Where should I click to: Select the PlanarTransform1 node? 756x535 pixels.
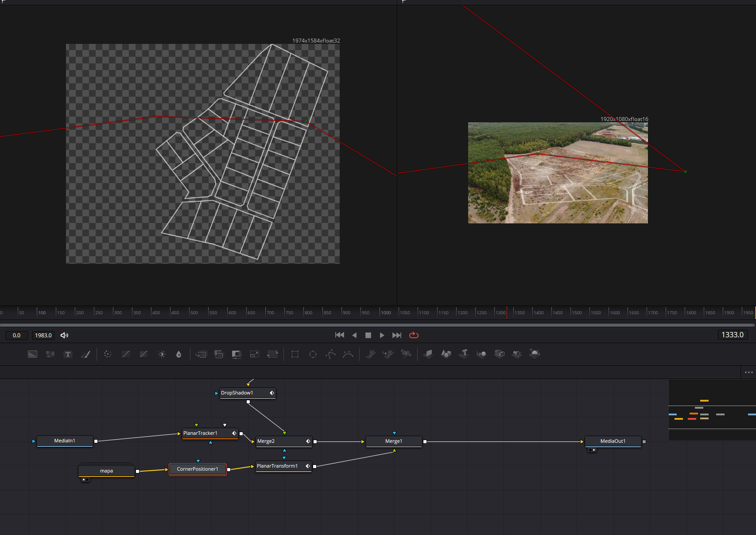click(284, 466)
